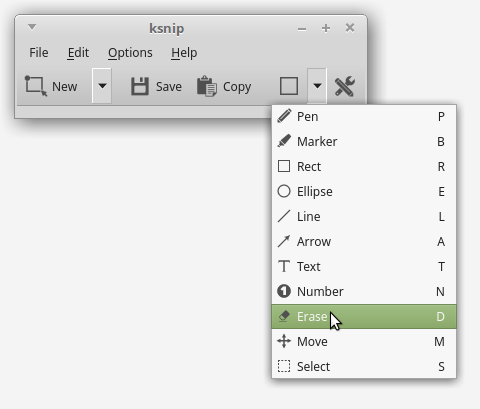Select the Ellipse tool entry

pos(364,192)
